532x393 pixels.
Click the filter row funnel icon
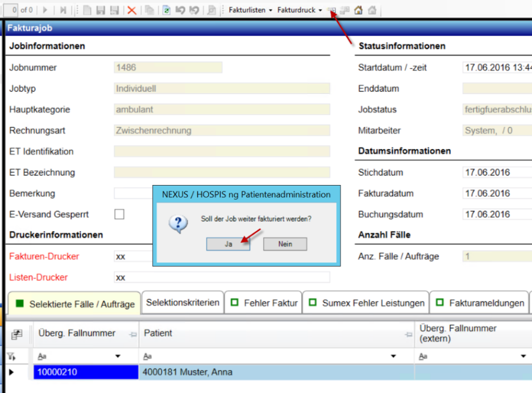pos(11,356)
